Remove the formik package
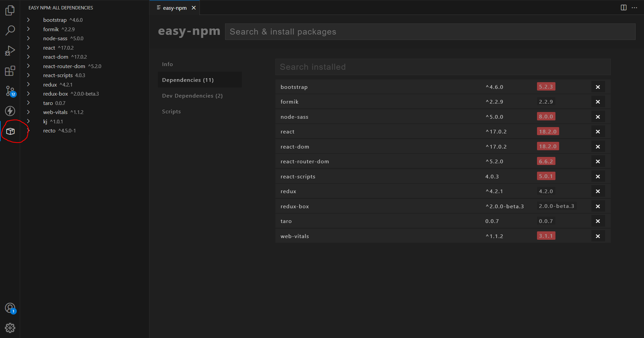Screen dimensions: 644x338 tap(598, 102)
